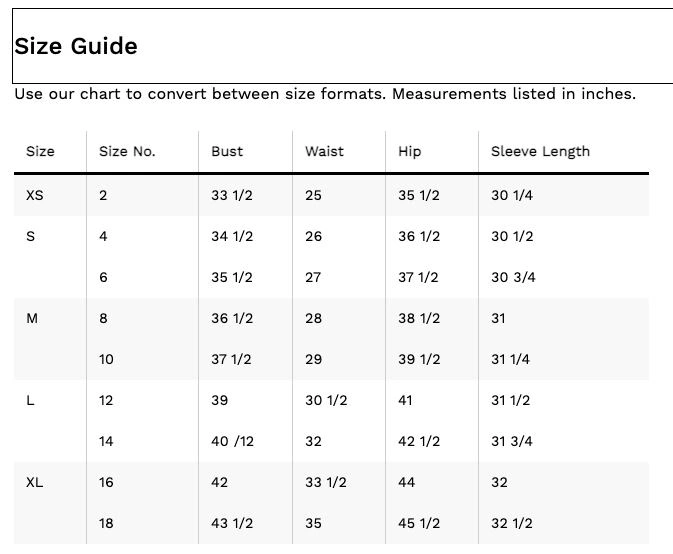Click size number 18 cell
673x554 pixels.
106,524
